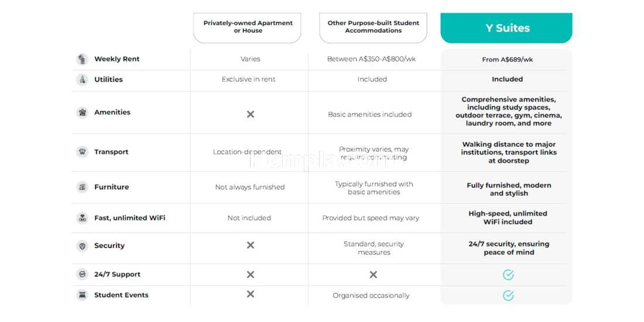Viewport: 644px width, 322px height.
Task: Click the X under Other Accommodations 24/7 Support
Action: [373, 275]
